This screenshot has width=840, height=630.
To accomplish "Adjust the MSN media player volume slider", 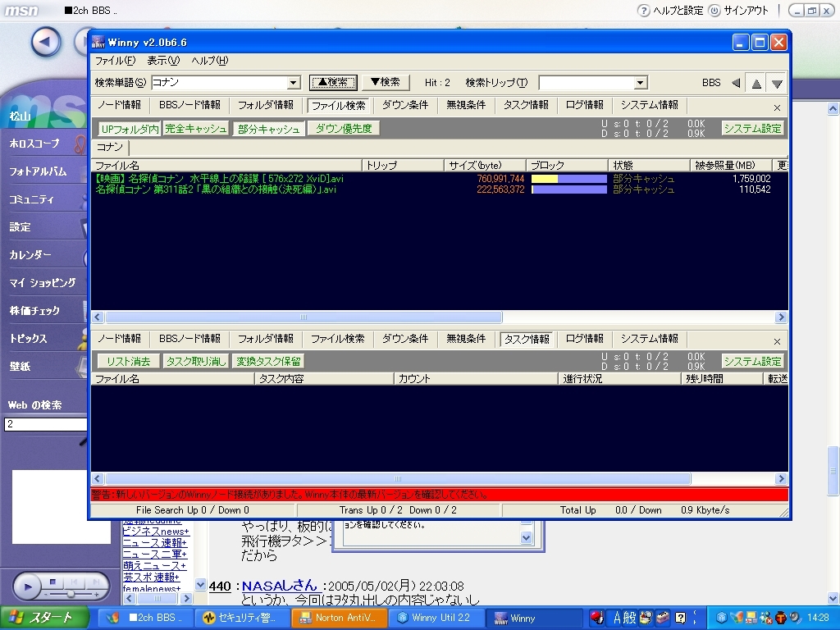I will click(x=71, y=594).
